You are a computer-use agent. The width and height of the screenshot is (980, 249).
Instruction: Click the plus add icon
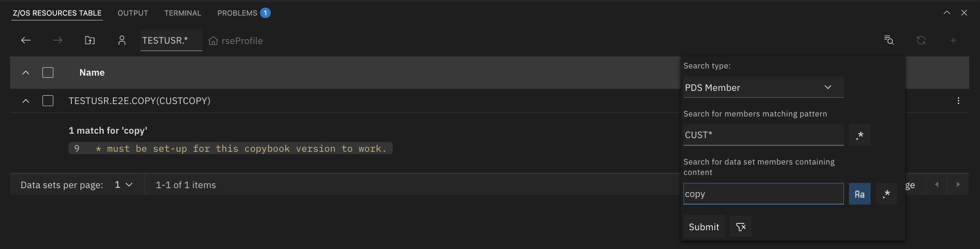point(953,40)
